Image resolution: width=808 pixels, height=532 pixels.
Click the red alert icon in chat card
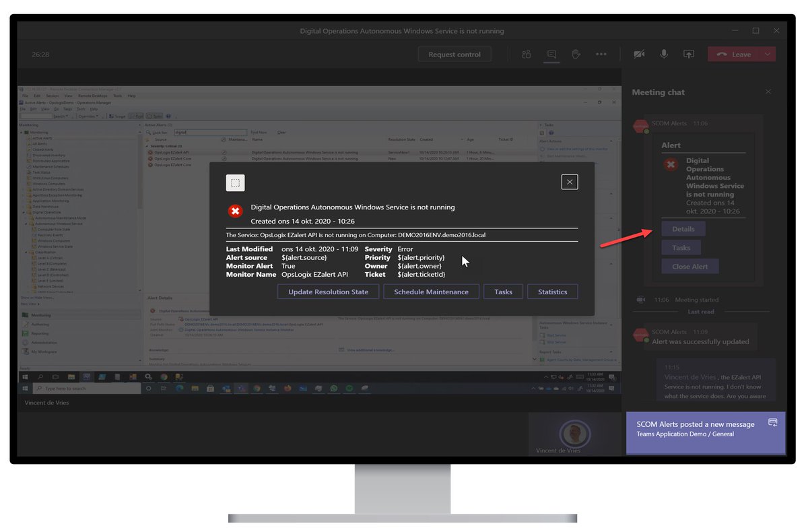[x=671, y=164]
